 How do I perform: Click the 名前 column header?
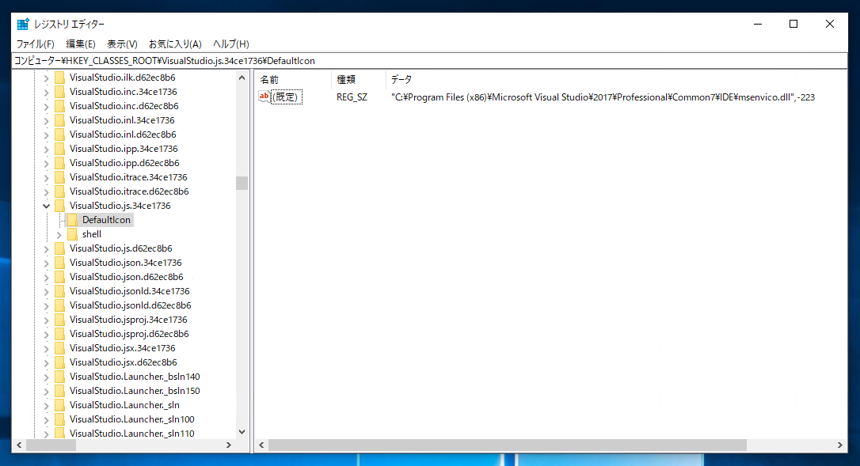(269, 80)
